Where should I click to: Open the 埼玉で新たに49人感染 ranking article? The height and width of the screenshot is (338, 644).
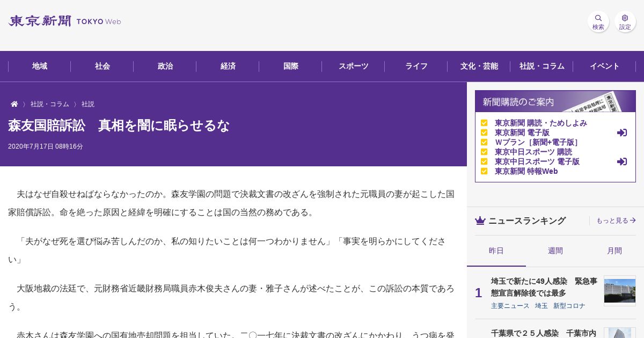coord(544,287)
